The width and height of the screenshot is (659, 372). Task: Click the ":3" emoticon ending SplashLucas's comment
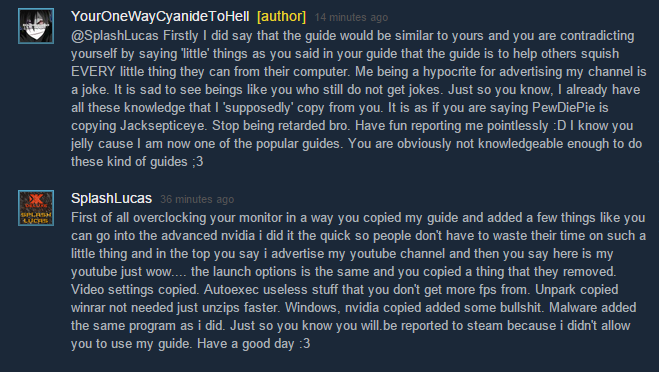[x=304, y=344]
